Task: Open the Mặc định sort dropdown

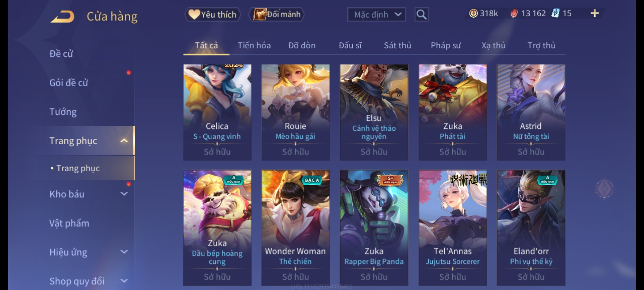Action: click(376, 15)
